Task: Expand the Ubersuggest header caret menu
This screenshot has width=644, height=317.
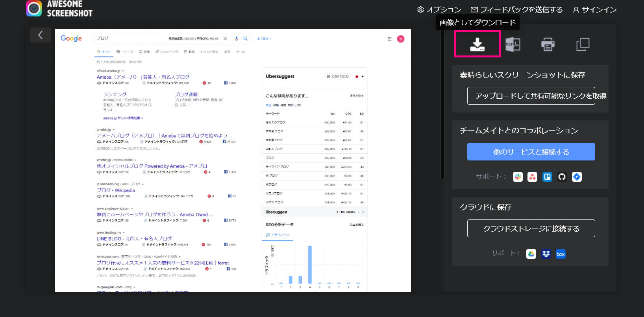Action: click(x=363, y=77)
